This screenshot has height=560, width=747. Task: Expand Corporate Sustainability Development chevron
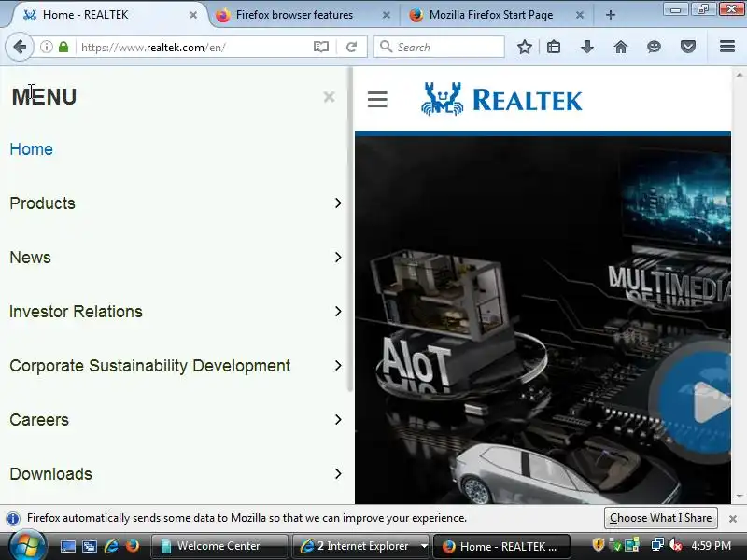point(338,366)
